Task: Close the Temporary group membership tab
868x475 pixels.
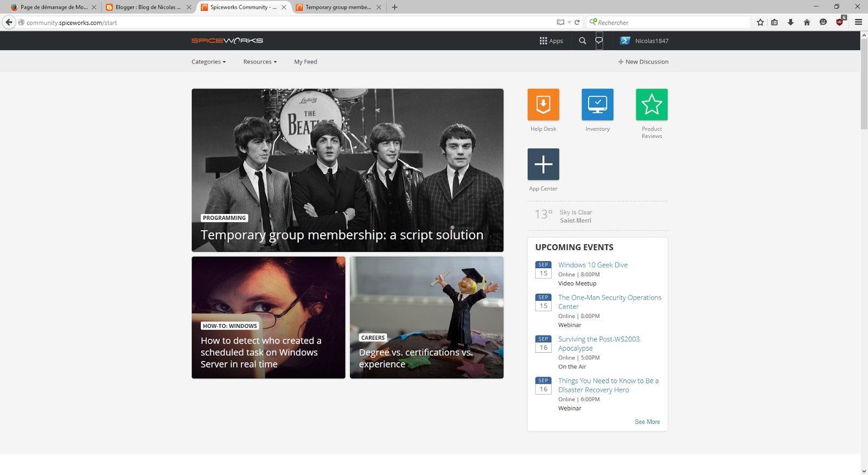Action: click(x=379, y=7)
